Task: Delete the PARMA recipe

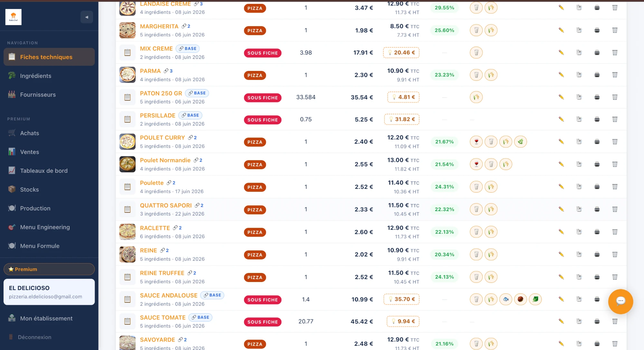Action: tap(615, 75)
